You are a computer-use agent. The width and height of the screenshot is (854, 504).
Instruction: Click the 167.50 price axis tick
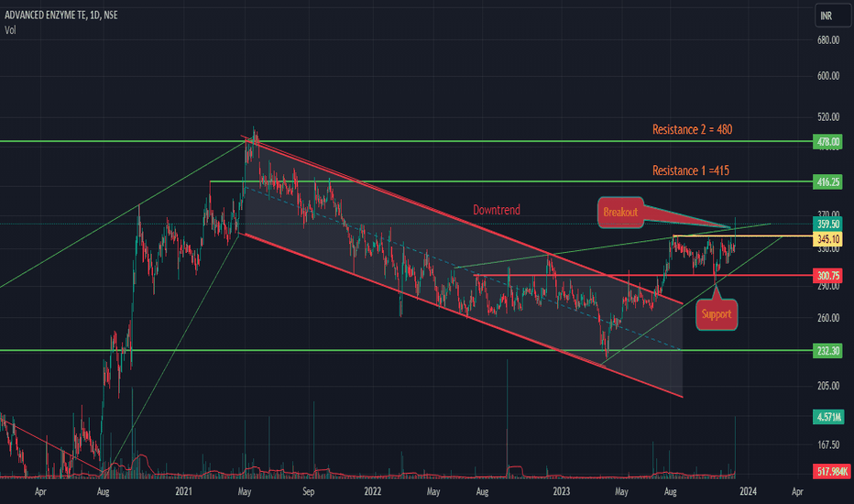pyautogui.click(x=828, y=445)
